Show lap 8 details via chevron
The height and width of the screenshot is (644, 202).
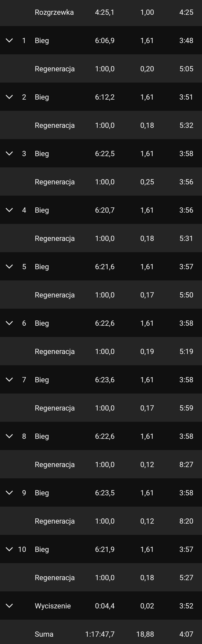tap(9, 436)
